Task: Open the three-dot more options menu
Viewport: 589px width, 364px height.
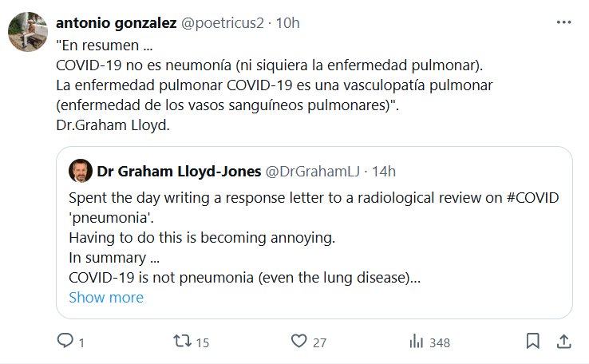Action: (x=564, y=23)
